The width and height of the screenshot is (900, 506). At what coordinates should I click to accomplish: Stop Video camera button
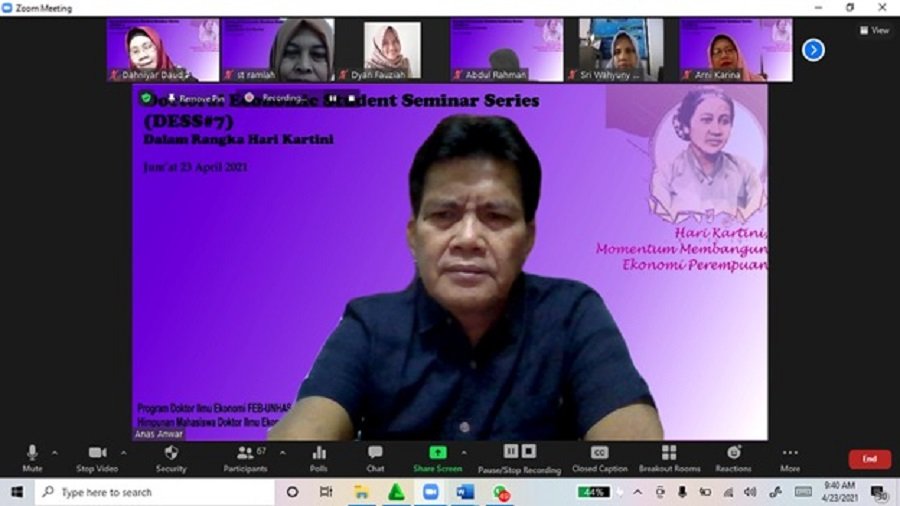click(x=97, y=458)
